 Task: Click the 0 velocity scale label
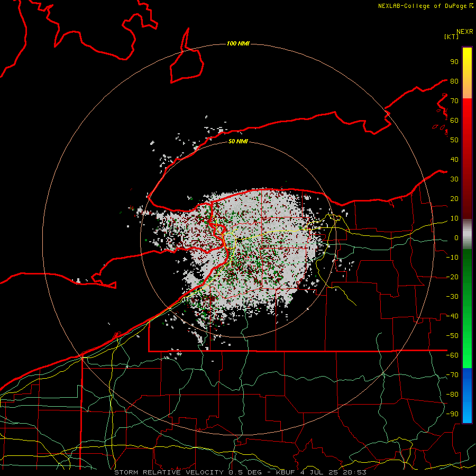456,237
